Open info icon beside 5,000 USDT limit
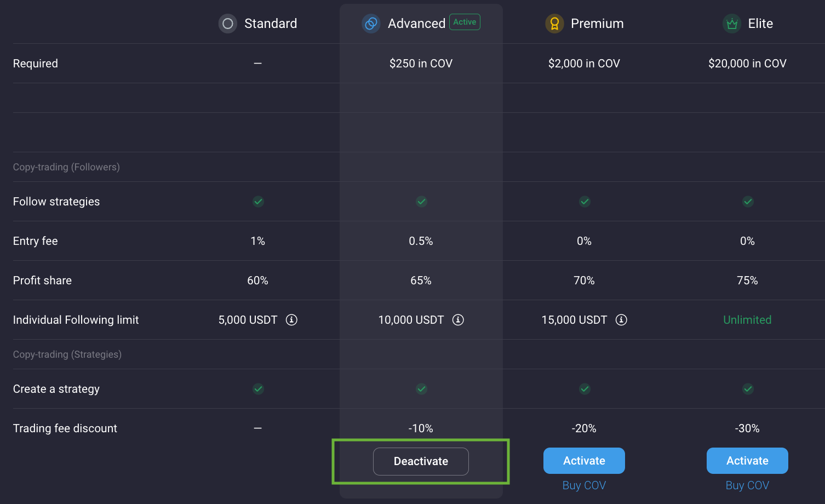The image size is (825, 504). 291,320
